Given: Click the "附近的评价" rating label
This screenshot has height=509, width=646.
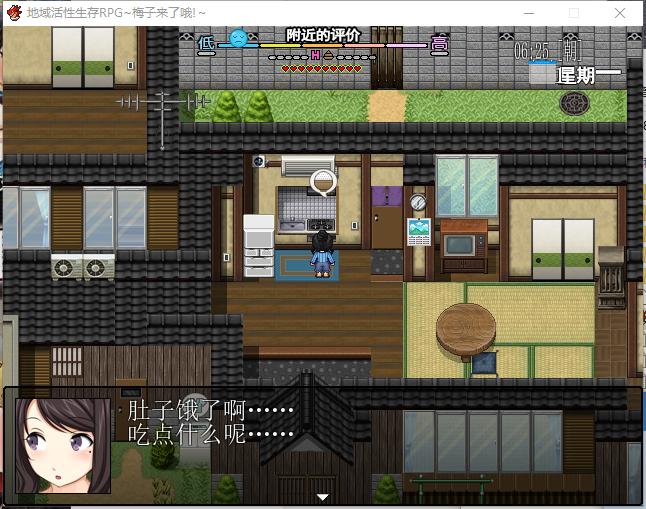Looking at the screenshot, I should click(323, 35).
